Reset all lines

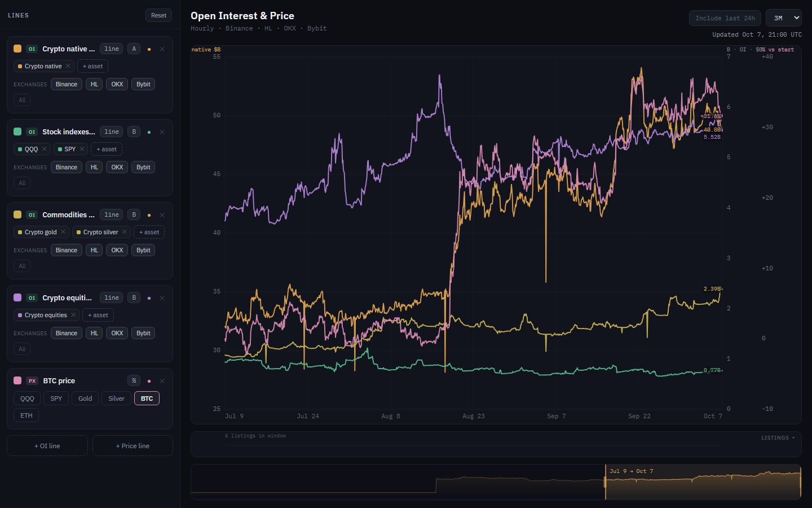coord(159,15)
